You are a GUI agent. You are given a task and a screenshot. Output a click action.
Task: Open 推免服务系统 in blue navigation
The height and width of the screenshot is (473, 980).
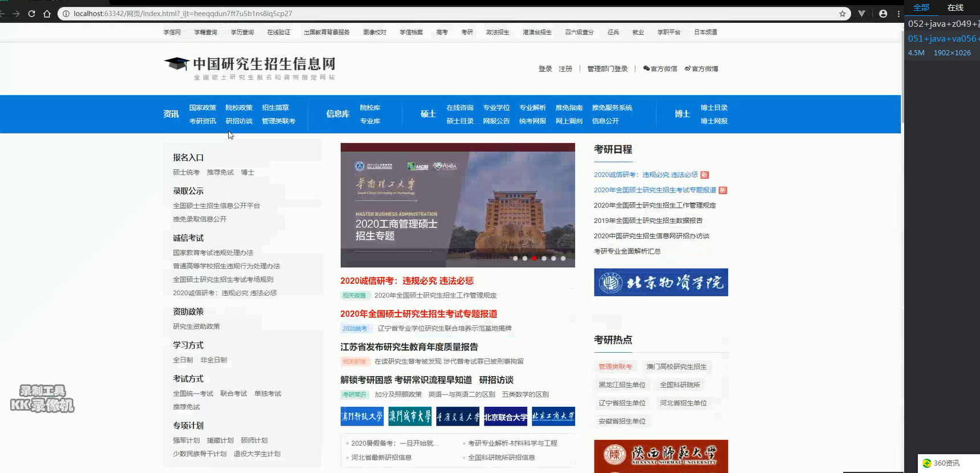(x=612, y=108)
